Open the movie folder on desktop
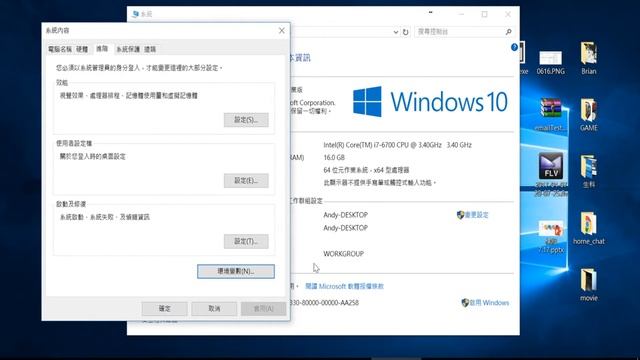The image size is (640, 360). (589, 285)
